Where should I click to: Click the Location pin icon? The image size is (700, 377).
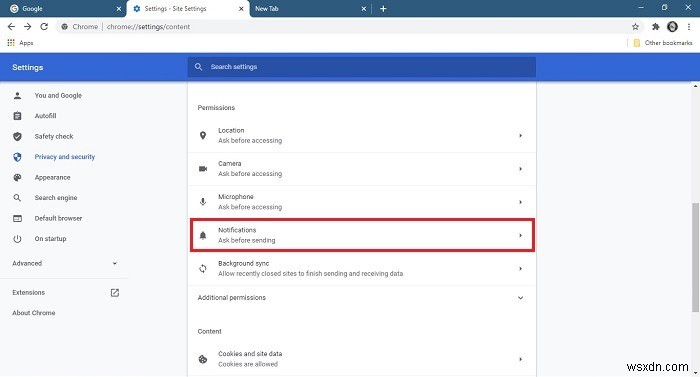coord(203,135)
